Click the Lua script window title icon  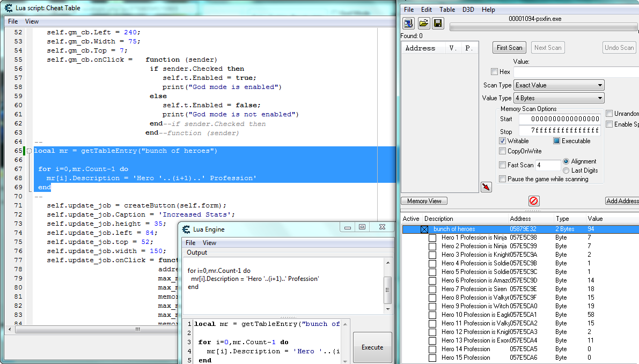(x=9, y=8)
